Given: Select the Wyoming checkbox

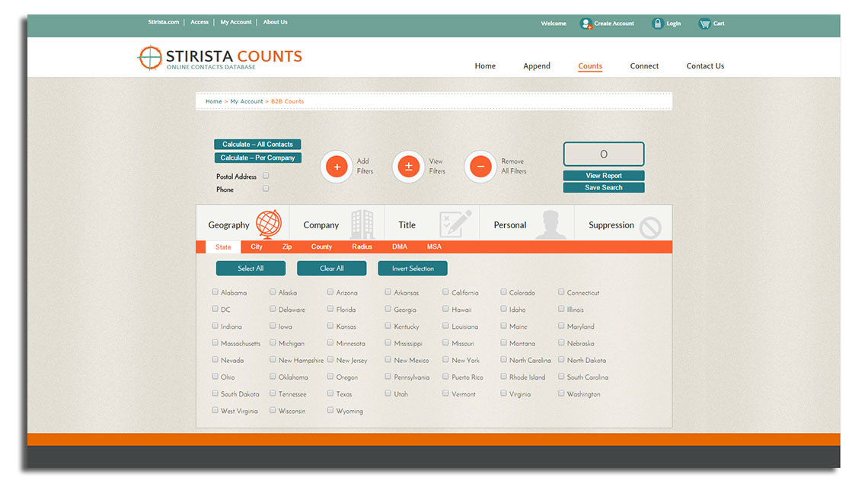Looking at the screenshot, I should [330, 410].
